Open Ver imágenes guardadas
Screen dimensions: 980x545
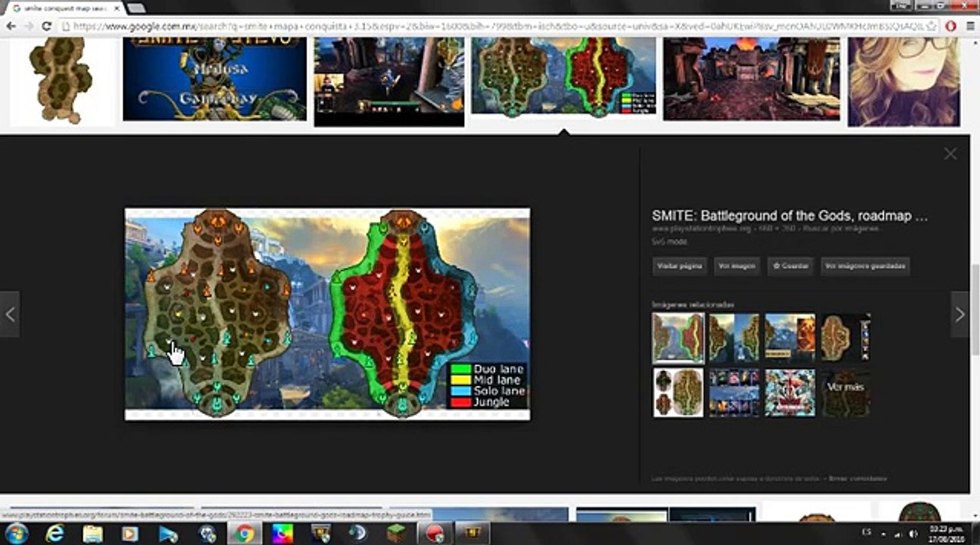[x=865, y=266]
